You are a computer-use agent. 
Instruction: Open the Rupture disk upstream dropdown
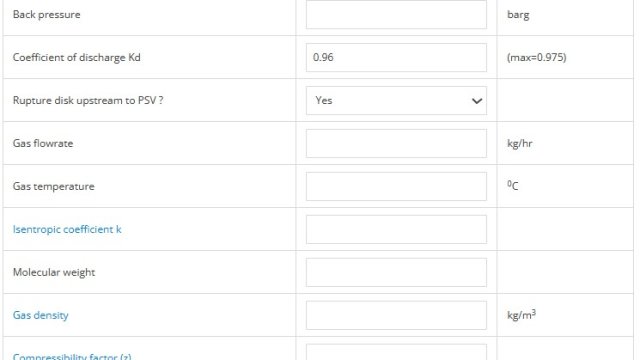coord(396,100)
